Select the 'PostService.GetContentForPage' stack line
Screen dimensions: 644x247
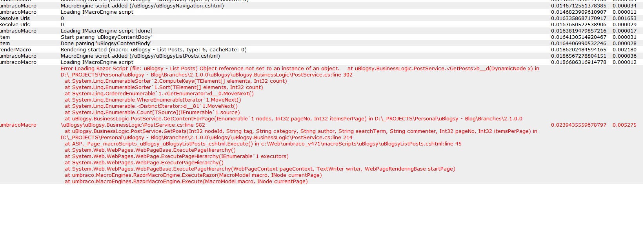[293, 119]
